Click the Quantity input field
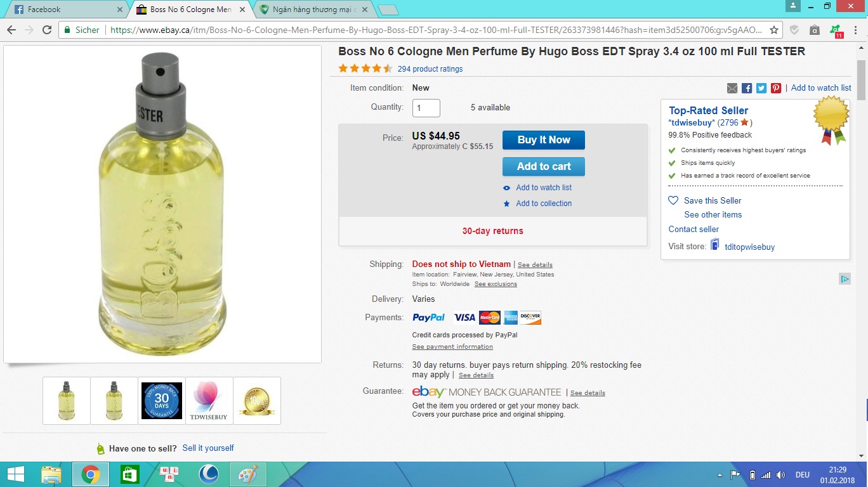Image resolution: width=868 pixels, height=487 pixels. point(426,108)
